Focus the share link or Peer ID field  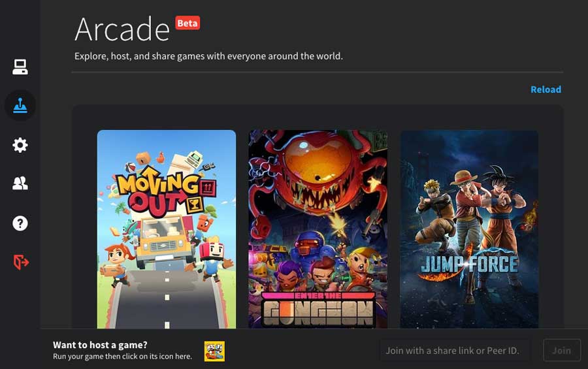pyautogui.click(x=455, y=350)
